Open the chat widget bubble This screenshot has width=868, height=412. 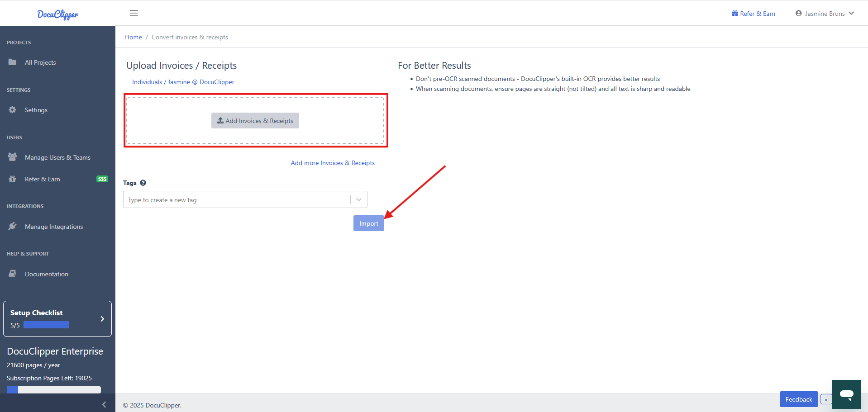click(x=846, y=394)
